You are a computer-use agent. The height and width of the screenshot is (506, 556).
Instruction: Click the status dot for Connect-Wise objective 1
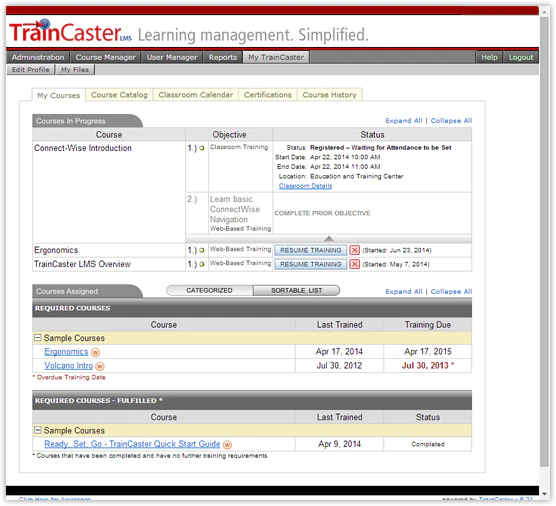pos(202,148)
